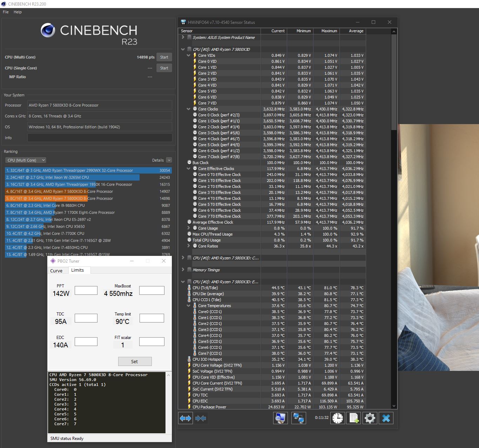Select the Threadripper 2990WX ranking row
The height and width of the screenshot is (448, 479).
(88, 170)
